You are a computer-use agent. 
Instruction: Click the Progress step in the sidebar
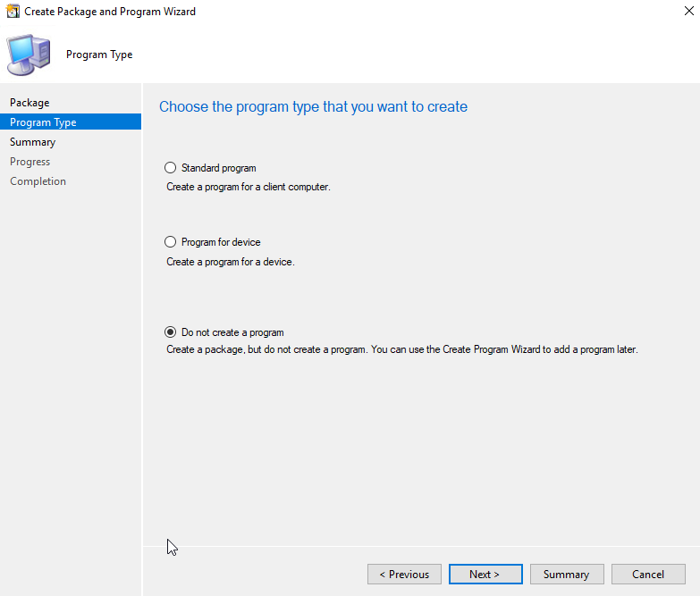[x=30, y=162]
